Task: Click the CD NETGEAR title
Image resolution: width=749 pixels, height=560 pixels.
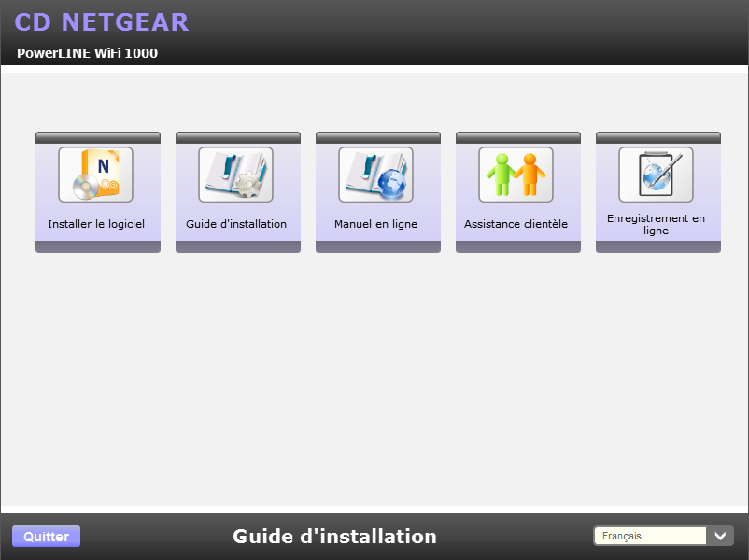Action: coord(102,22)
